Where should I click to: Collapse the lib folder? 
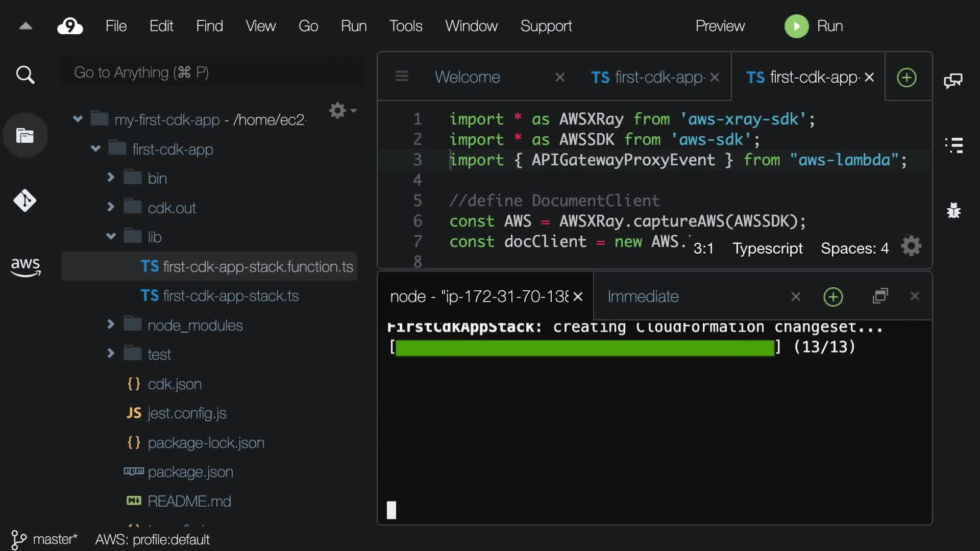coord(111,236)
